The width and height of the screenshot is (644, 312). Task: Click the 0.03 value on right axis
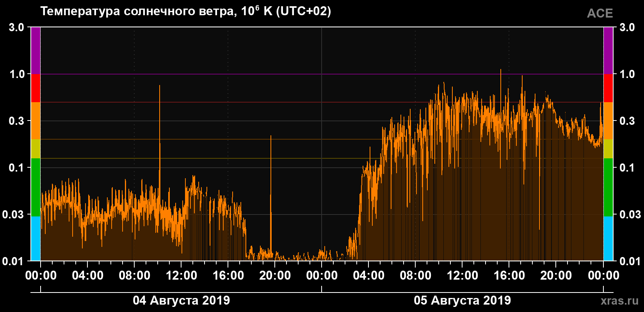(x=630, y=214)
